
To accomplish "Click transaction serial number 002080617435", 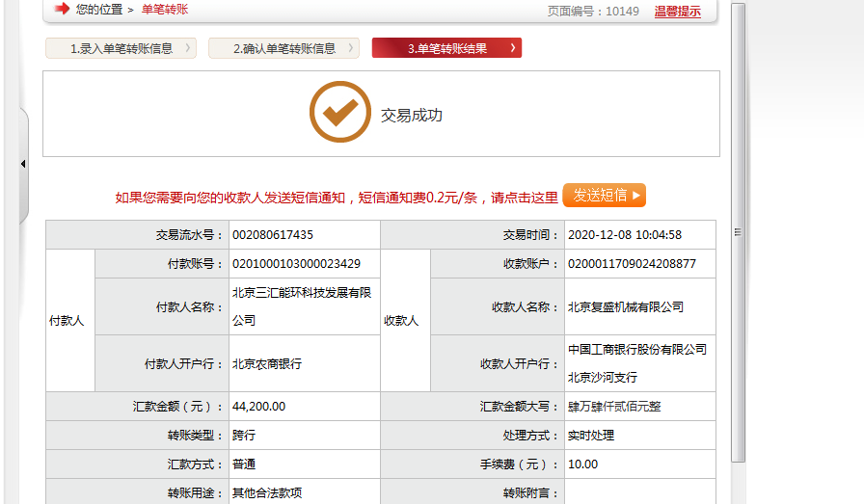I will (273, 235).
